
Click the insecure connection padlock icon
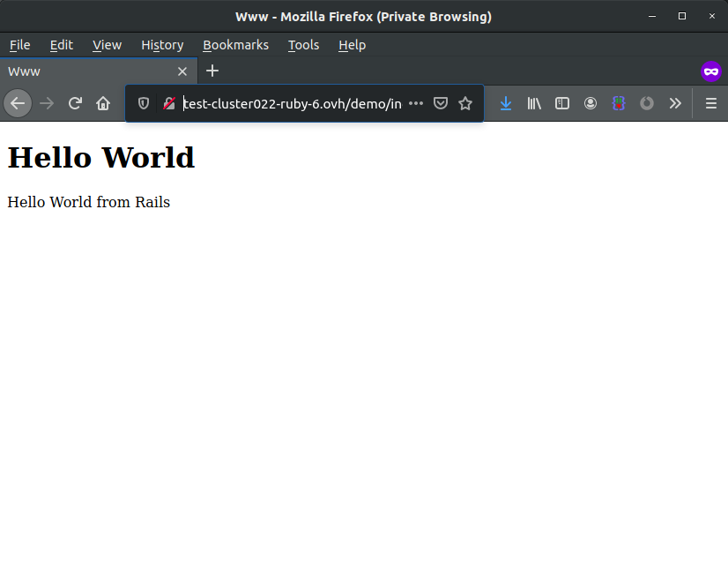coord(169,103)
